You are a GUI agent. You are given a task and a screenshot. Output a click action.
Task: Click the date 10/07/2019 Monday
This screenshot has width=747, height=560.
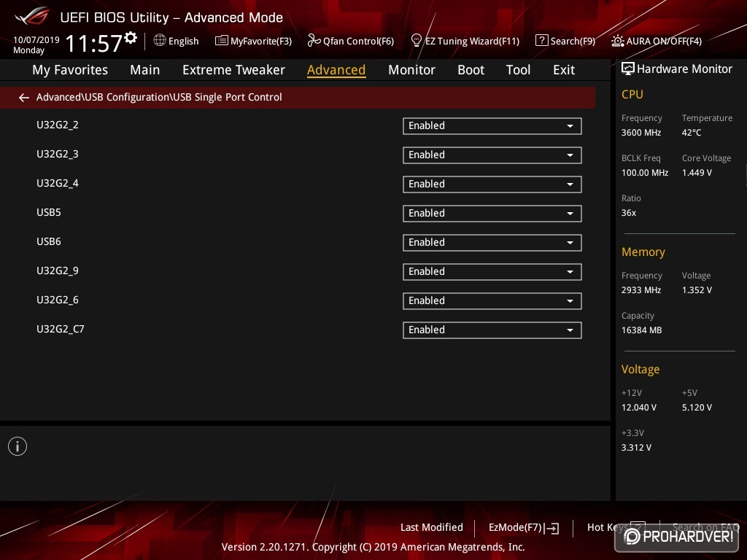pos(36,45)
